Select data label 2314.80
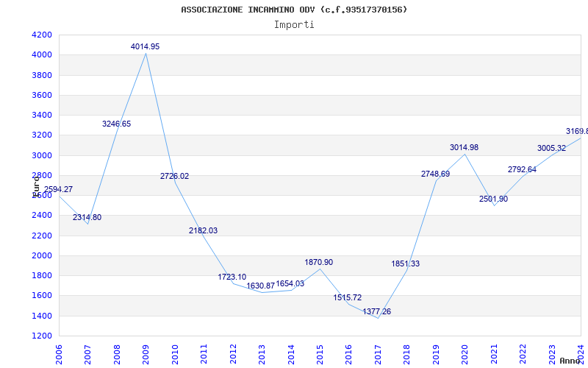588x368 pixels. (x=87, y=217)
